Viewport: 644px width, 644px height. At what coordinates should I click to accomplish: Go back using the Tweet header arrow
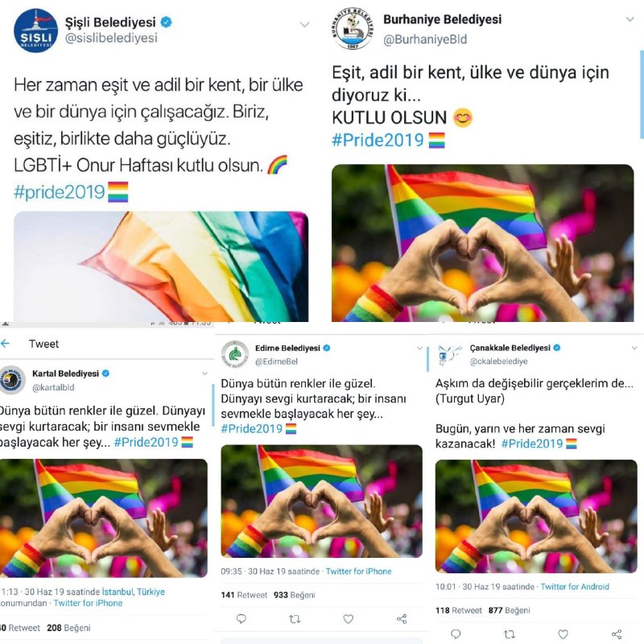pyautogui.click(x=6, y=344)
